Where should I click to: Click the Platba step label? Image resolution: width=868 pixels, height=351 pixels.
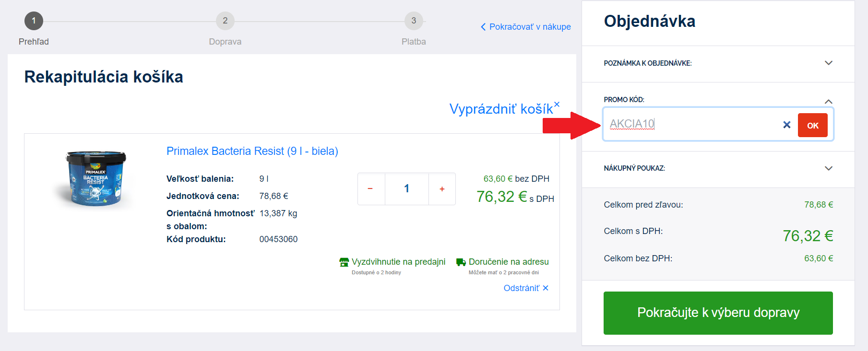click(x=414, y=42)
